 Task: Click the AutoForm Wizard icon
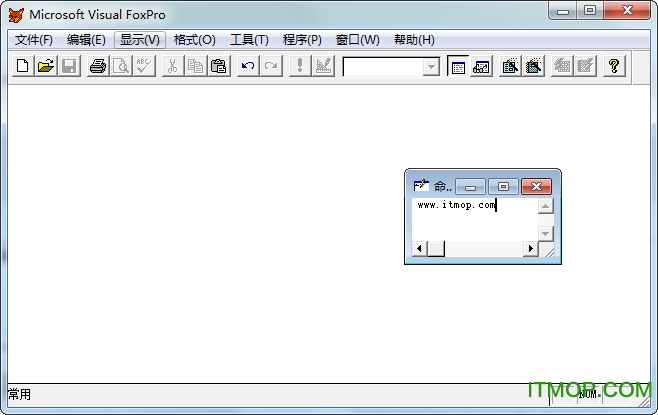click(562, 66)
